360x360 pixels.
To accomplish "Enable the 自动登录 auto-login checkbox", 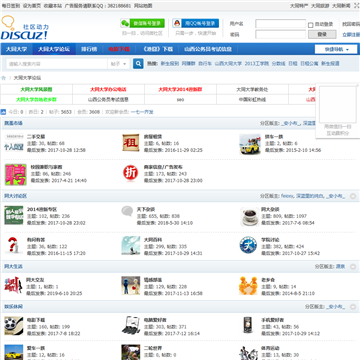I will pos(311,25).
